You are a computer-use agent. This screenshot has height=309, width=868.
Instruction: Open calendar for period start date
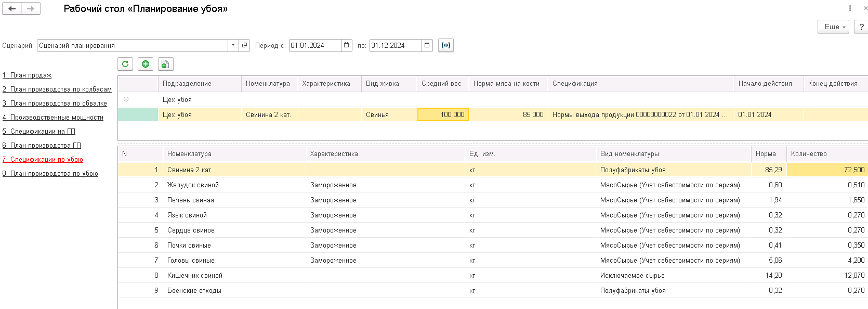pyautogui.click(x=347, y=45)
